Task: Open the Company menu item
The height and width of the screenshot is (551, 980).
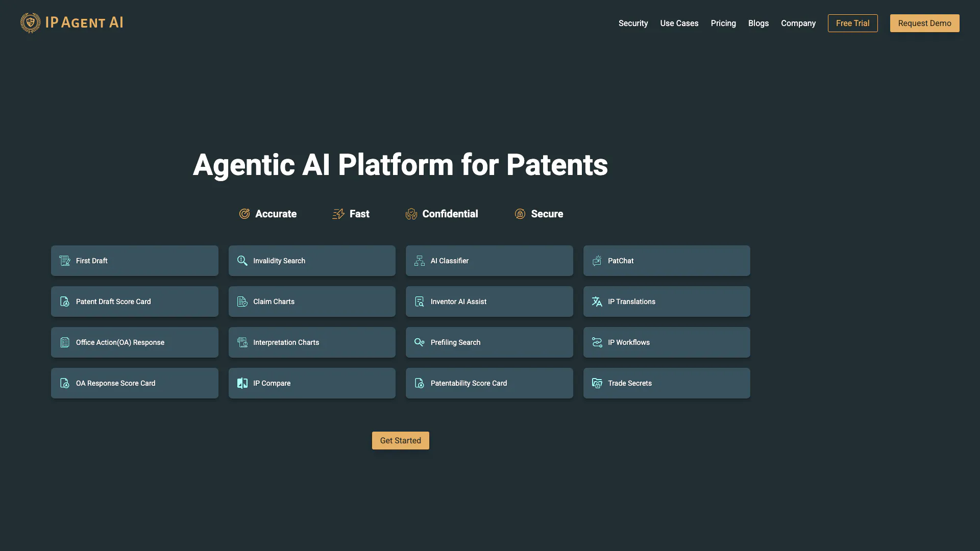Action: tap(798, 23)
